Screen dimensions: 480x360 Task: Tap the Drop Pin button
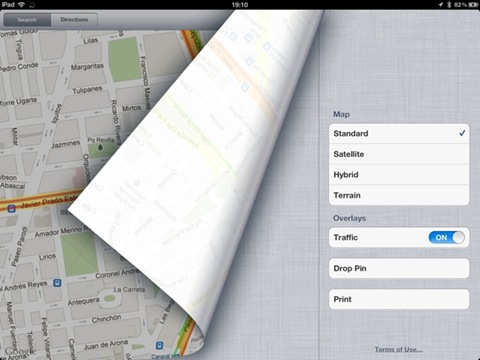[399, 268]
